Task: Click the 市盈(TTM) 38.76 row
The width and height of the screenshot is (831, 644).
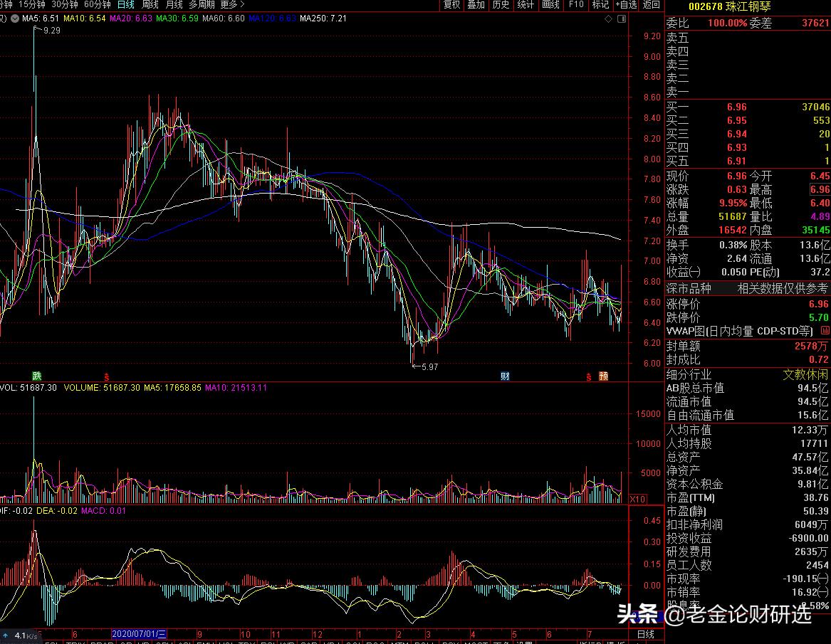Action: point(748,498)
